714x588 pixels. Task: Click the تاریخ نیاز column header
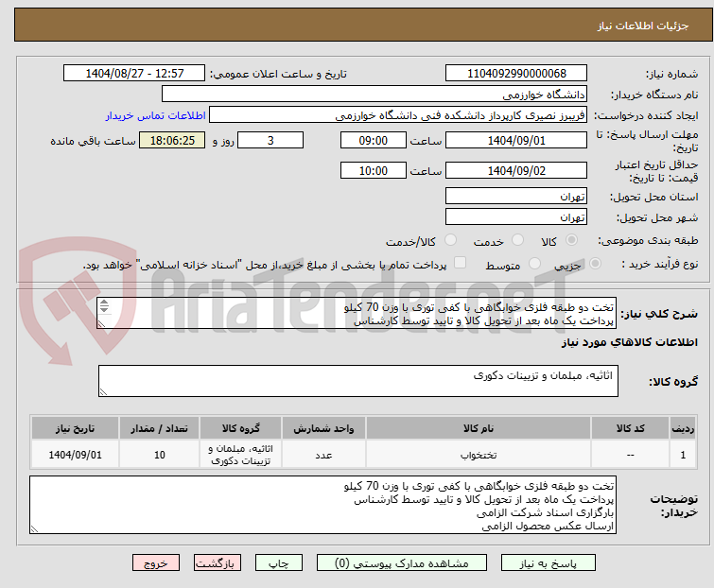[75, 428]
